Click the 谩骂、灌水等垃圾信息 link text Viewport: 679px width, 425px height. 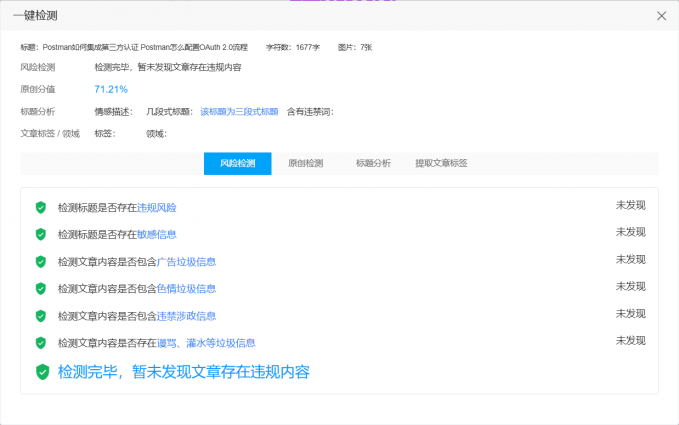coord(198,343)
